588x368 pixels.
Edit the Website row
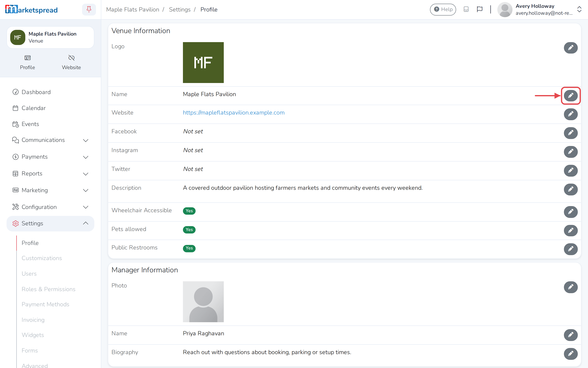(570, 114)
